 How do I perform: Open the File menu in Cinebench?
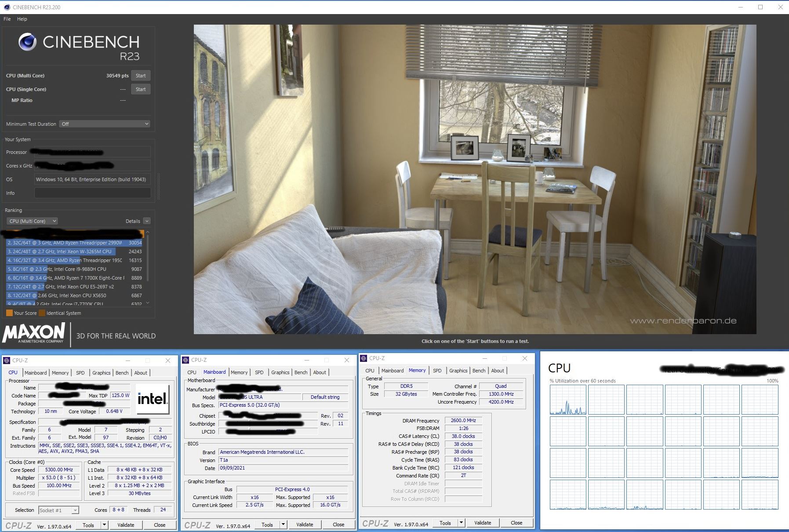7,19
